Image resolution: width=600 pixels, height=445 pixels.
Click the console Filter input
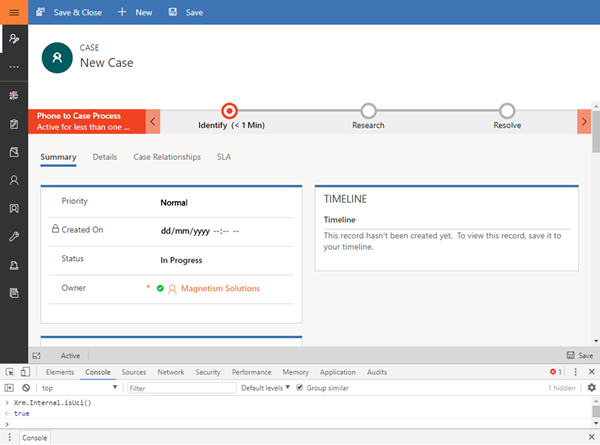[180, 387]
